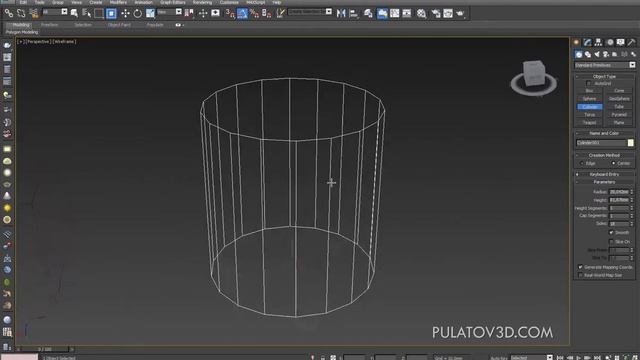The width and height of the screenshot is (640, 360).
Task: Select the Cameras creation category
Action: click(606, 54)
